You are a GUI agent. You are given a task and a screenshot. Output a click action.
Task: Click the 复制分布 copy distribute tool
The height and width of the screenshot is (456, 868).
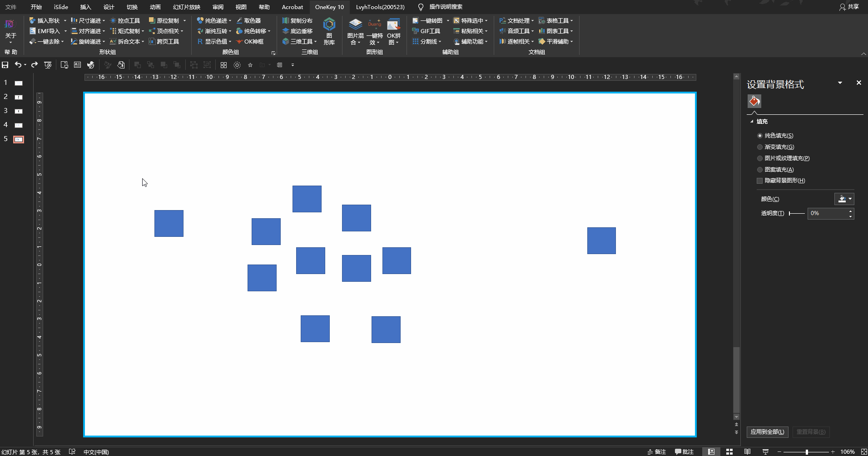pos(298,20)
